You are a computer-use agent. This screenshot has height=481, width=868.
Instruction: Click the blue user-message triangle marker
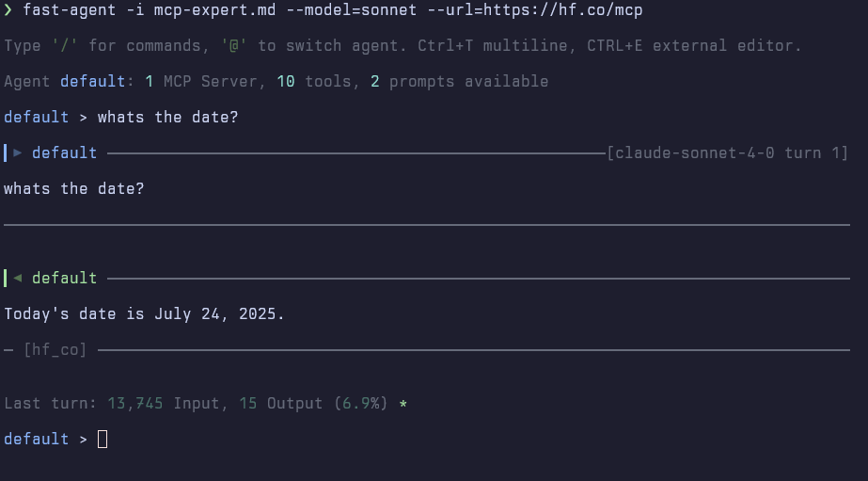pyautogui.click(x=18, y=152)
